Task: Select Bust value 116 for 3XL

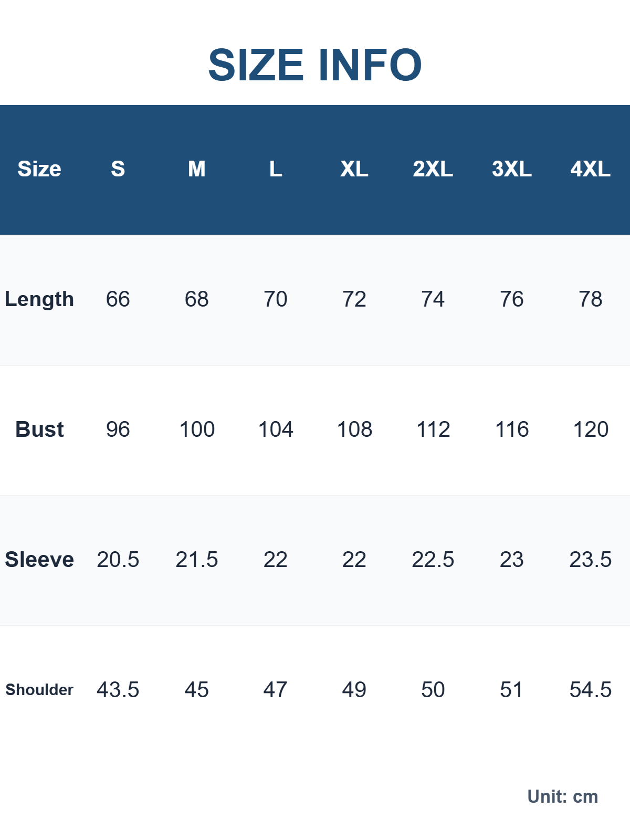Action: (x=512, y=429)
